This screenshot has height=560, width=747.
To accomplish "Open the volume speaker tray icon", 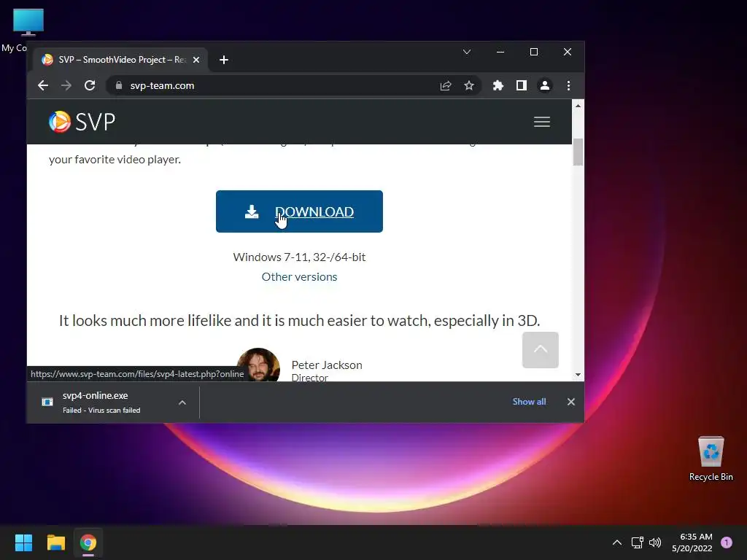I will 655,542.
